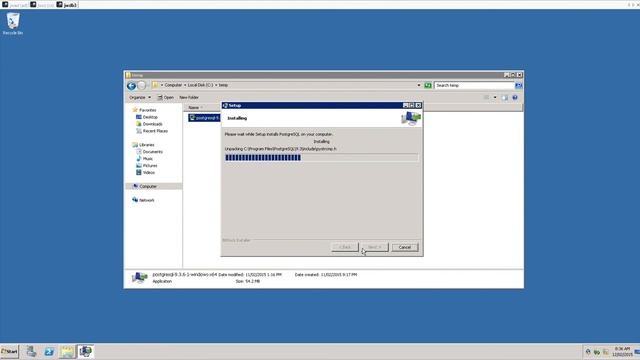Open the Recycle Bin on the desktop
This screenshot has height=360, width=640.
pos(13,23)
